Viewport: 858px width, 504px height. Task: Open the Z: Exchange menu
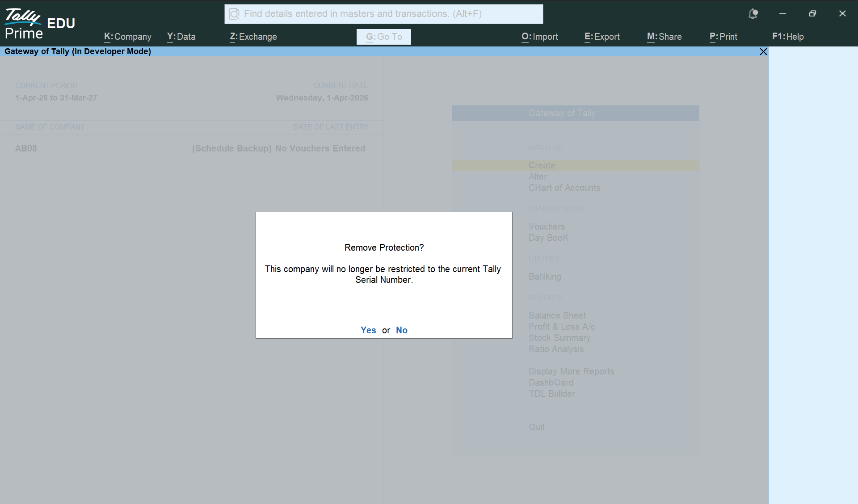253,37
